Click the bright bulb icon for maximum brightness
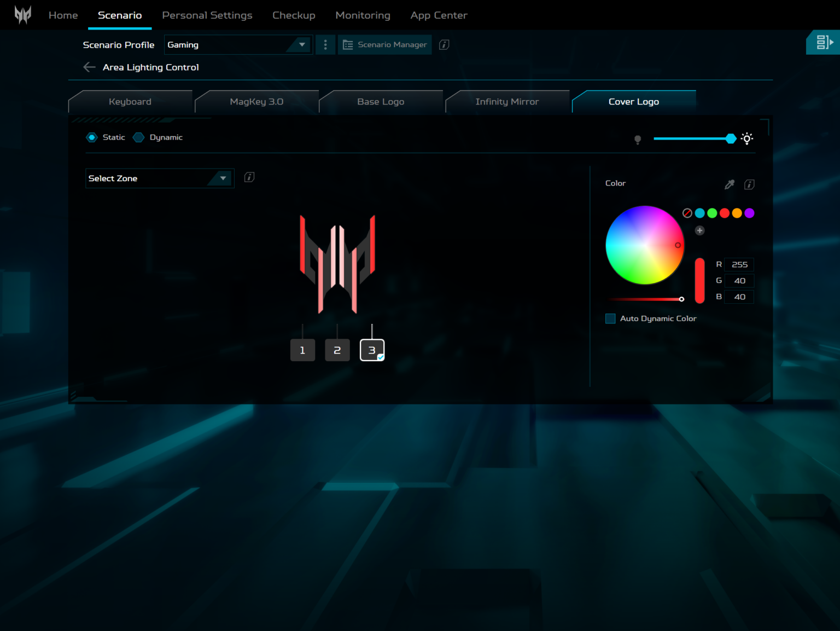Screen dimensions: 840x631 [747, 138]
